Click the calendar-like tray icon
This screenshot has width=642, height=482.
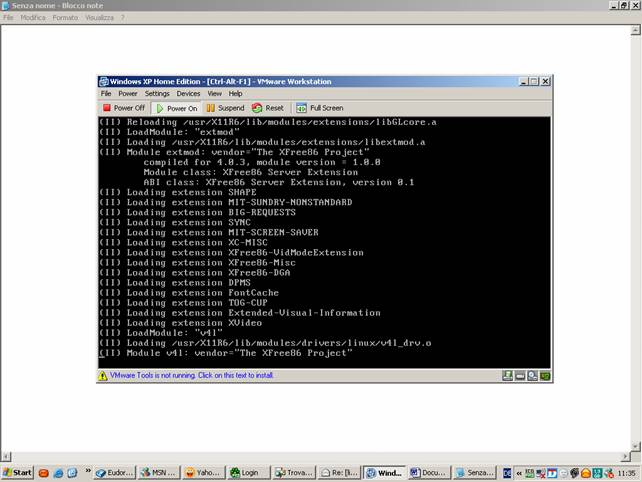pyautogui.click(x=552, y=473)
